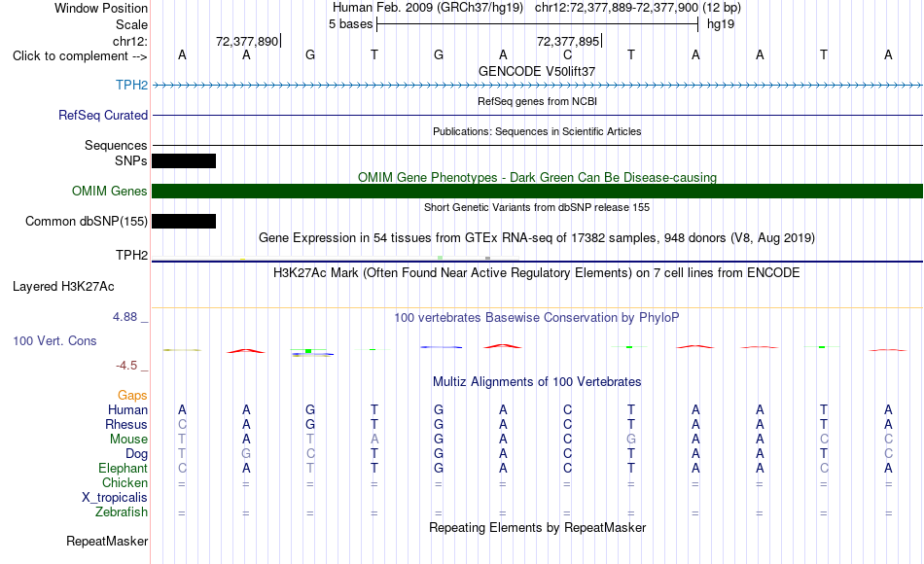Click the Sequences publications track label
This screenshot has height=564, width=924.
click(116, 145)
